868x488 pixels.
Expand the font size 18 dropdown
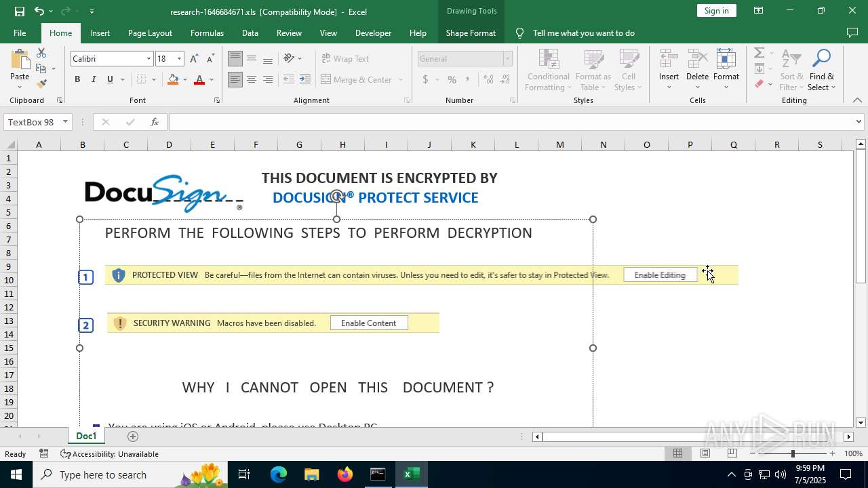(x=179, y=59)
